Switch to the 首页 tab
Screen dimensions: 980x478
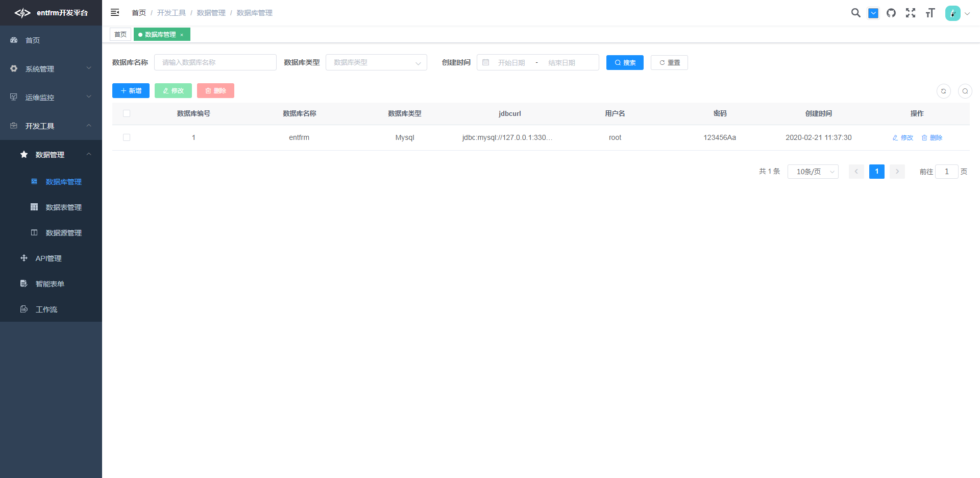[x=120, y=34]
